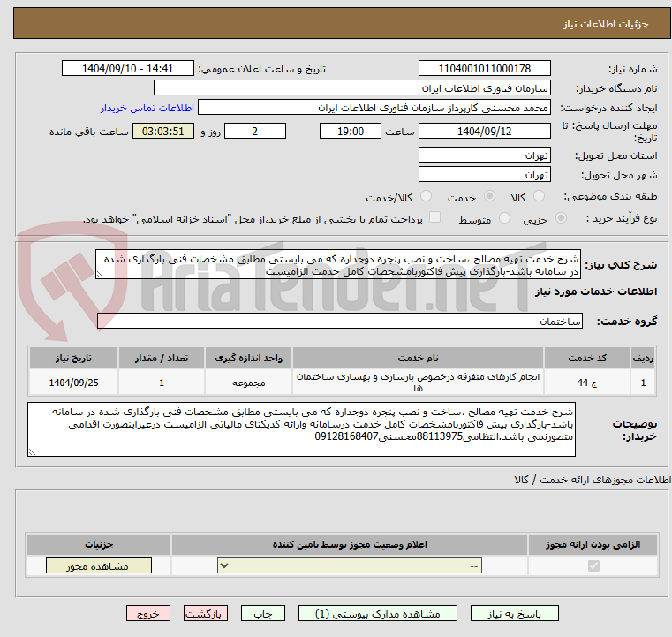Click the service group field 'ساختمان'

[340, 321]
